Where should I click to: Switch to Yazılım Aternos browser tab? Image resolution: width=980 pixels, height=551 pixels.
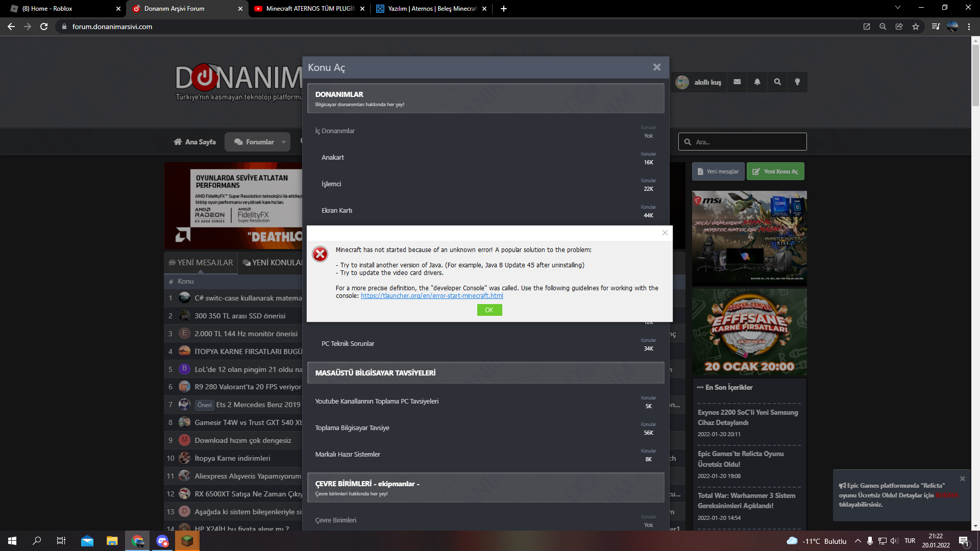[431, 9]
